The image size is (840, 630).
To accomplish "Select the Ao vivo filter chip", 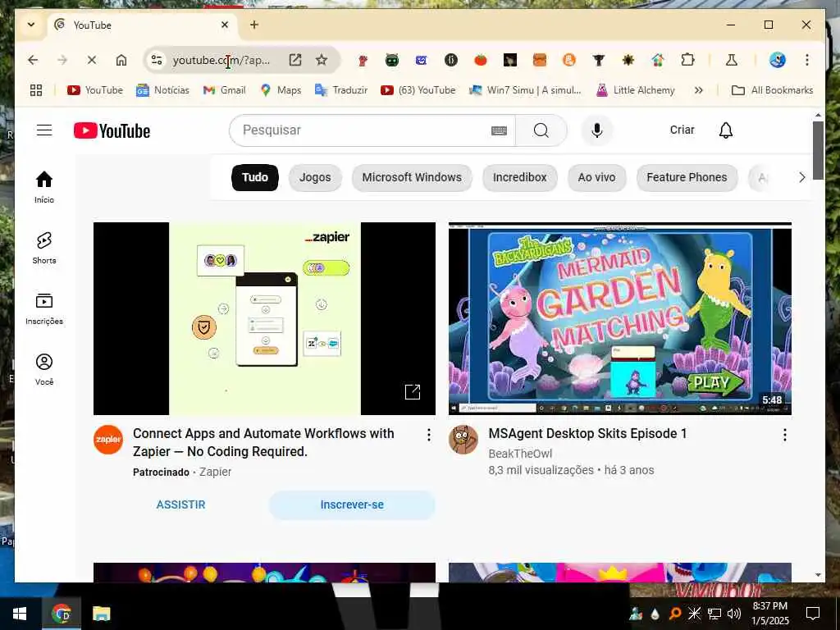I will click(597, 177).
